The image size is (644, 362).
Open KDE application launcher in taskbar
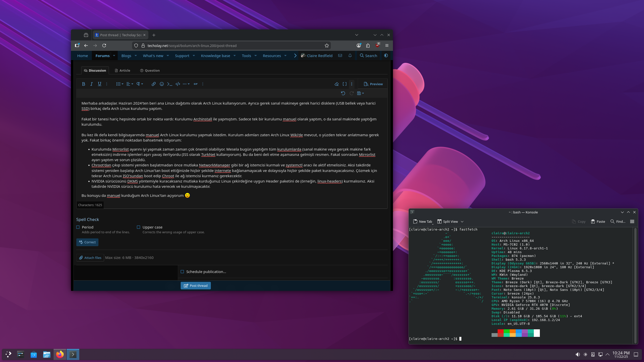tap(8, 354)
